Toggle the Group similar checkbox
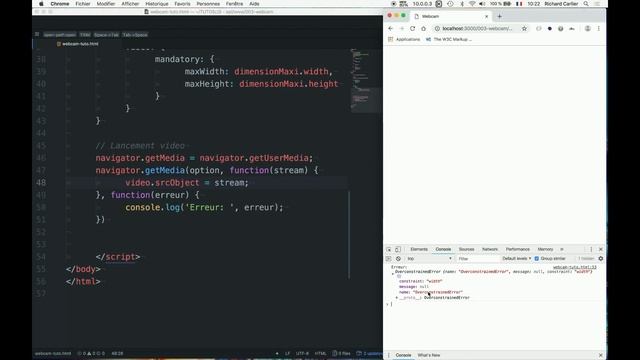The width and height of the screenshot is (640, 360). click(537, 259)
